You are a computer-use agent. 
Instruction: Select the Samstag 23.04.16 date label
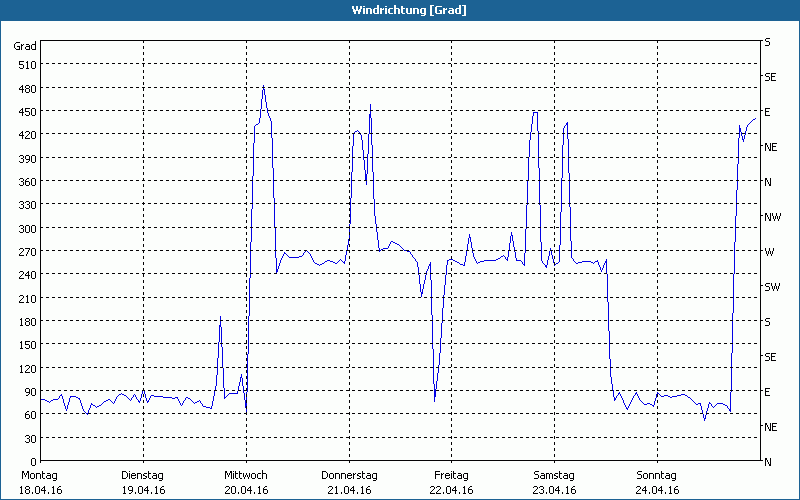tap(554, 482)
